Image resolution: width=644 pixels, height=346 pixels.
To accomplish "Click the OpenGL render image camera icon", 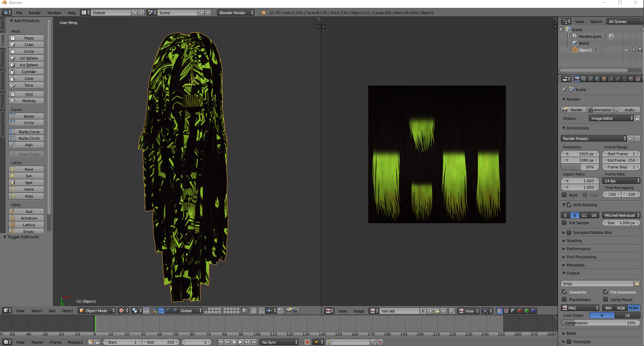I will pyautogui.click(x=289, y=310).
